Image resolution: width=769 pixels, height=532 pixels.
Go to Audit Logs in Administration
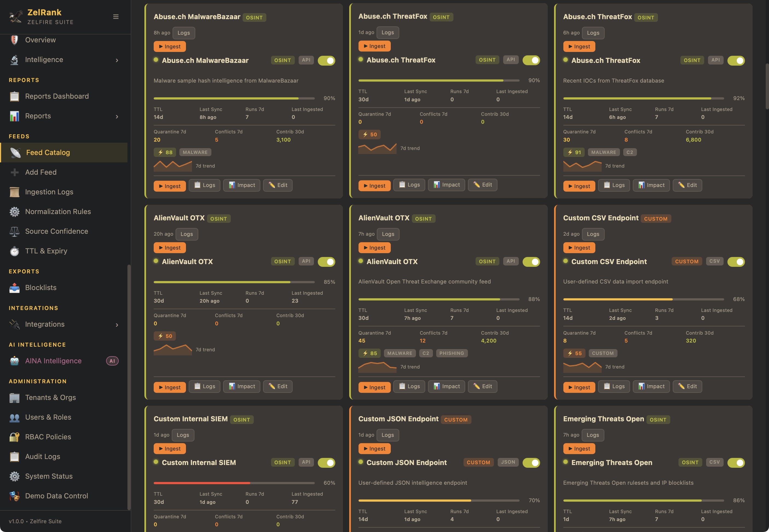click(x=43, y=457)
